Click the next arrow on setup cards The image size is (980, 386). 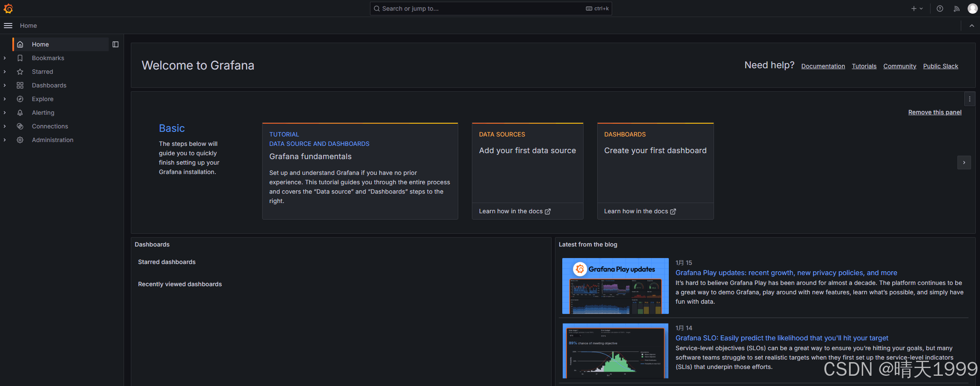click(x=964, y=163)
